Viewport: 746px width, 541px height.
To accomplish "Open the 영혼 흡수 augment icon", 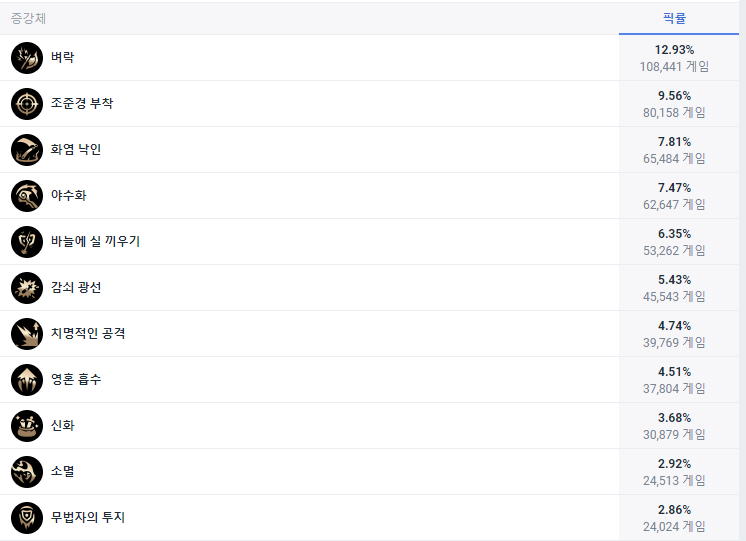I will click(27, 380).
